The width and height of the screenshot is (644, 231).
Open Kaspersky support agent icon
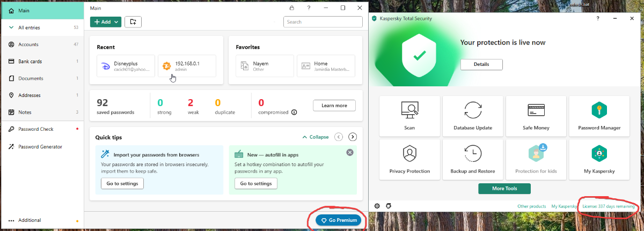point(389,206)
